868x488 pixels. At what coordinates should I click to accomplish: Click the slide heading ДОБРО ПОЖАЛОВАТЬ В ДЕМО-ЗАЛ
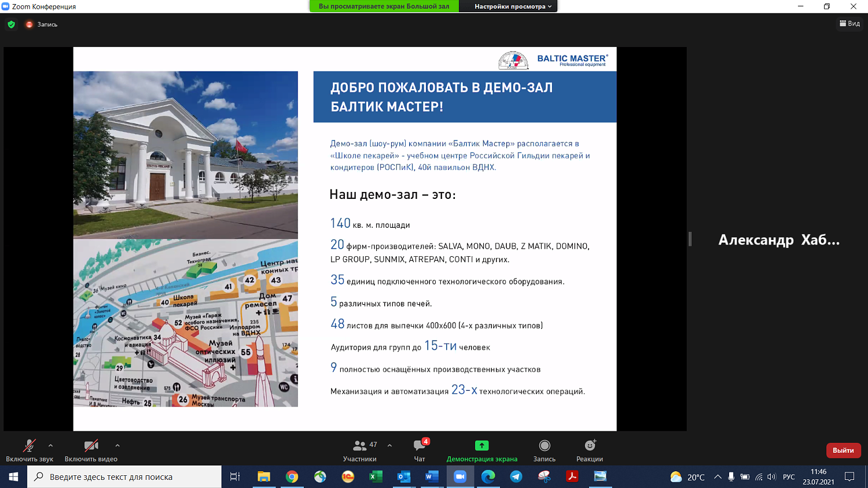pyautogui.click(x=442, y=88)
